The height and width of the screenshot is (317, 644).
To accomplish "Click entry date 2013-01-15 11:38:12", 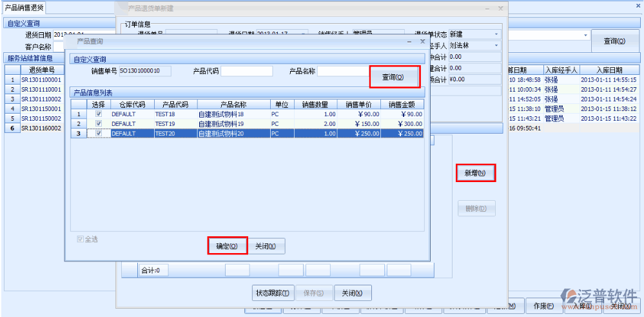I will (609, 109).
